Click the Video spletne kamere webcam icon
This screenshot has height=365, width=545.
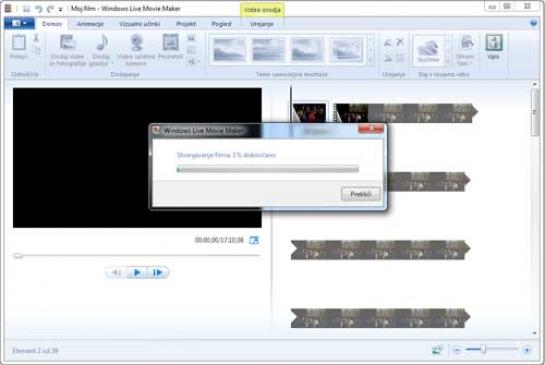[136, 42]
